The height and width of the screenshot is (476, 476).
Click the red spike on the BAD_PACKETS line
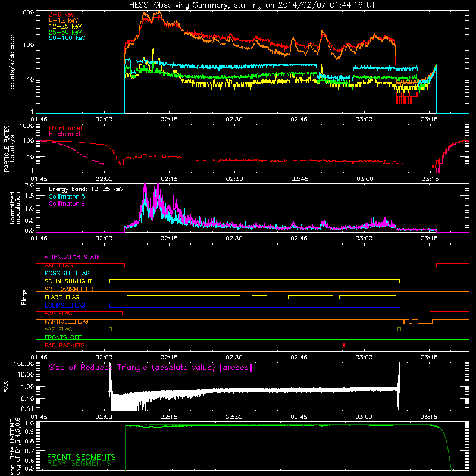344,345
